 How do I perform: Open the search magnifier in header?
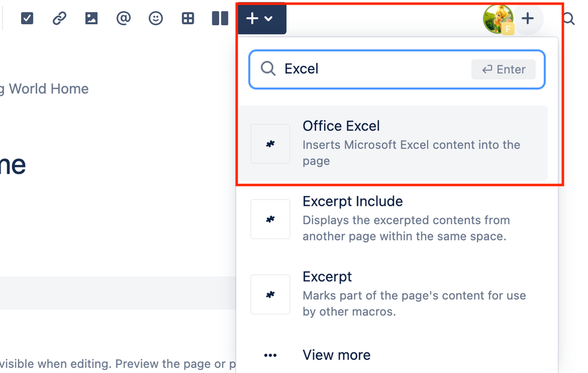(569, 18)
